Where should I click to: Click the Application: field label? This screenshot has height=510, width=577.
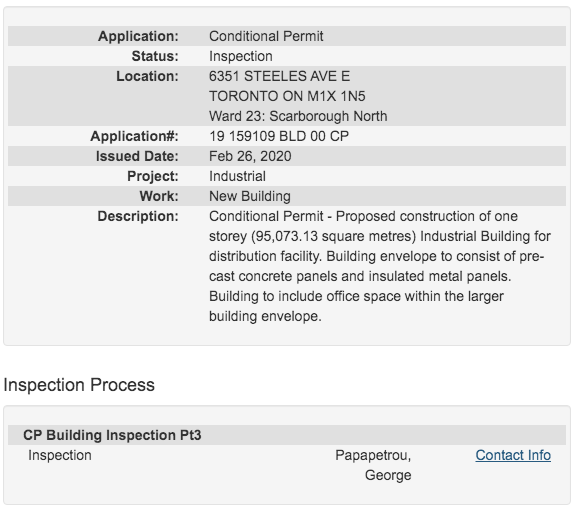point(138,36)
